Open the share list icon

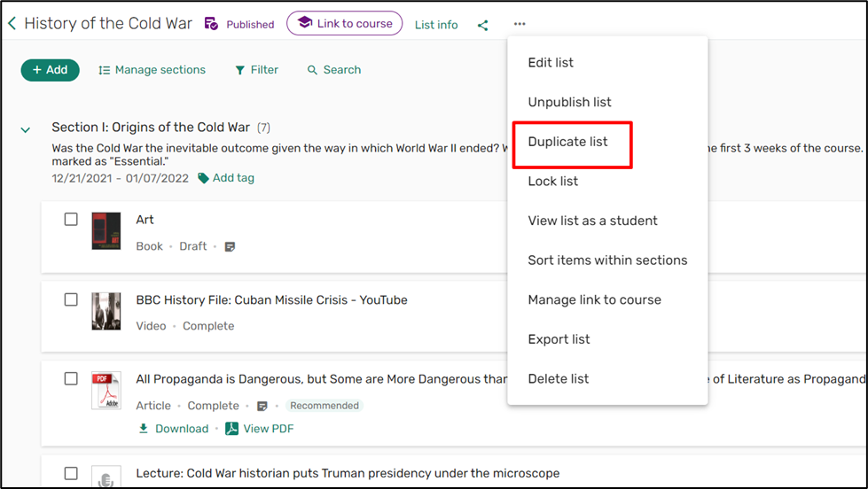pos(482,25)
